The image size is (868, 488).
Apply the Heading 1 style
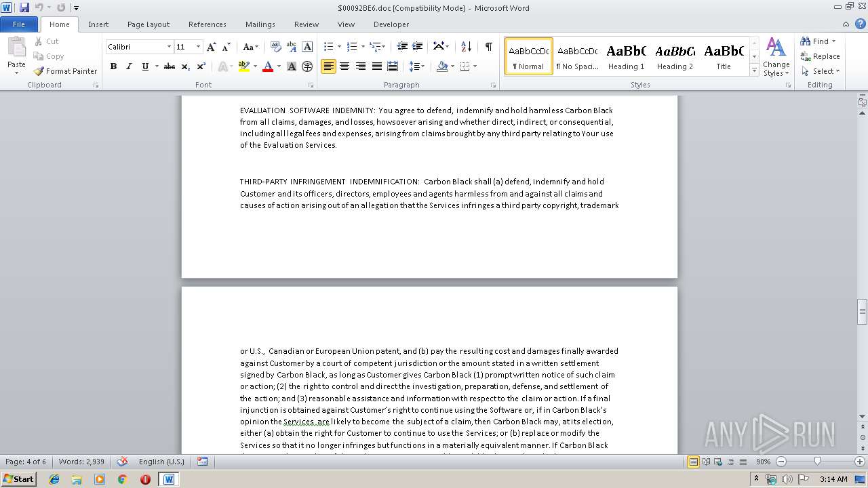click(x=626, y=56)
